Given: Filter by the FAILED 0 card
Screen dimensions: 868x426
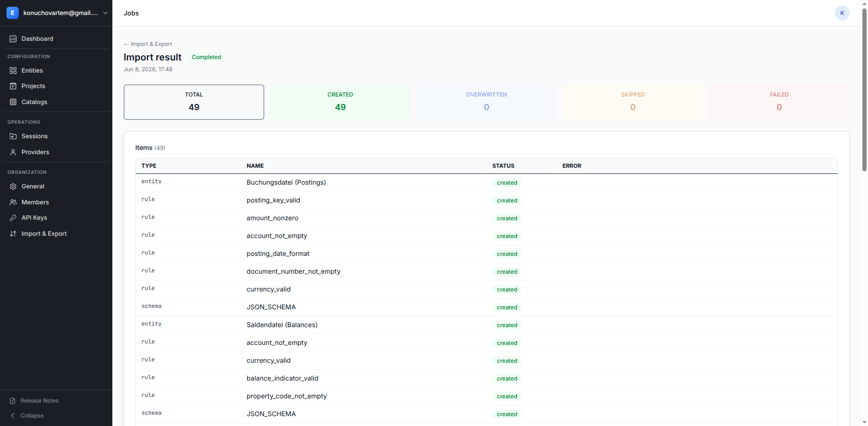Looking at the screenshot, I should tap(779, 102).
